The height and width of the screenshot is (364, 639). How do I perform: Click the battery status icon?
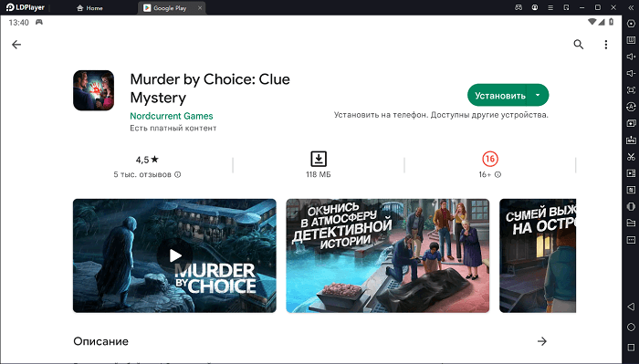click(612, 22)
